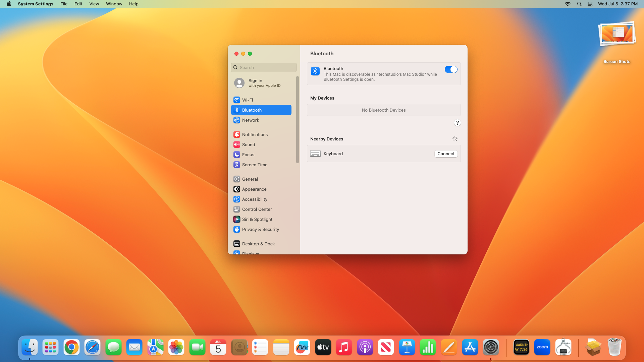
Task: Launch Numbers from the Dock
Action: (x=428, y=347)
